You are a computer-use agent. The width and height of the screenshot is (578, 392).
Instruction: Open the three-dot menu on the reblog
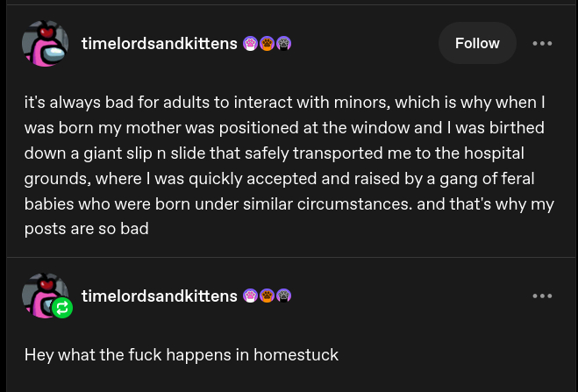point(542,296)
